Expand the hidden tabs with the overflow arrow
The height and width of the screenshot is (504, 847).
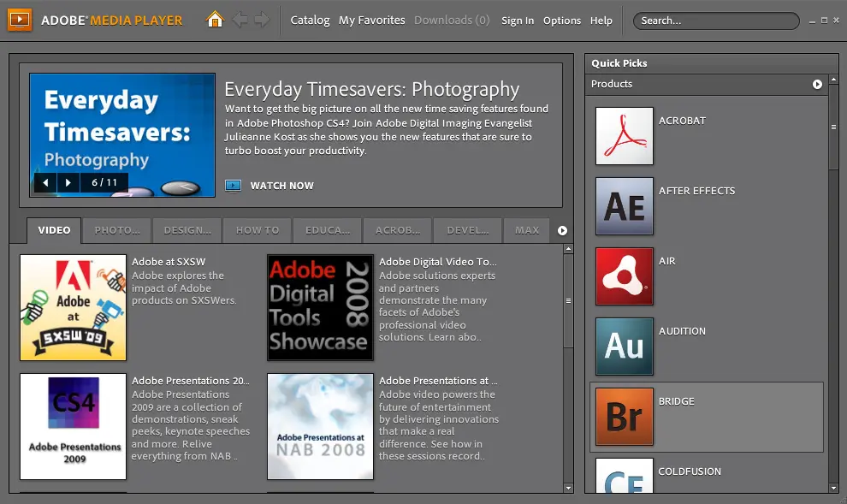(562, 229)
